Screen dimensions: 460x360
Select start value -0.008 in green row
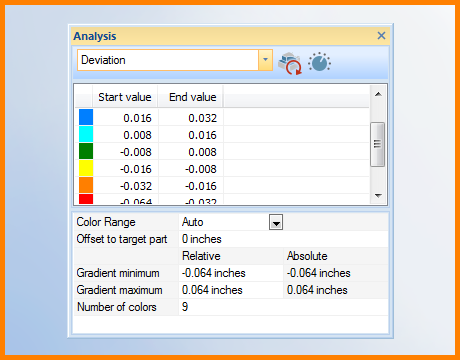tap(136, 152)
